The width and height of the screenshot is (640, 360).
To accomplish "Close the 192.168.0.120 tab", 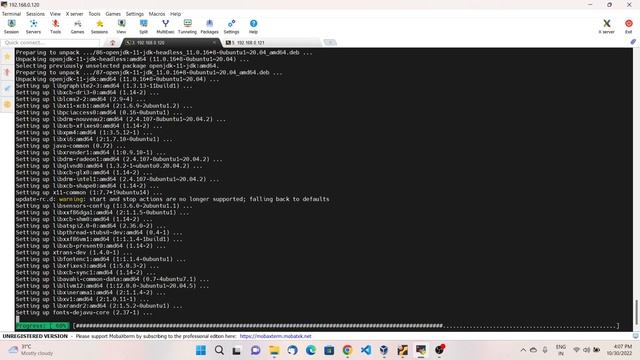I will pos(214,42).
